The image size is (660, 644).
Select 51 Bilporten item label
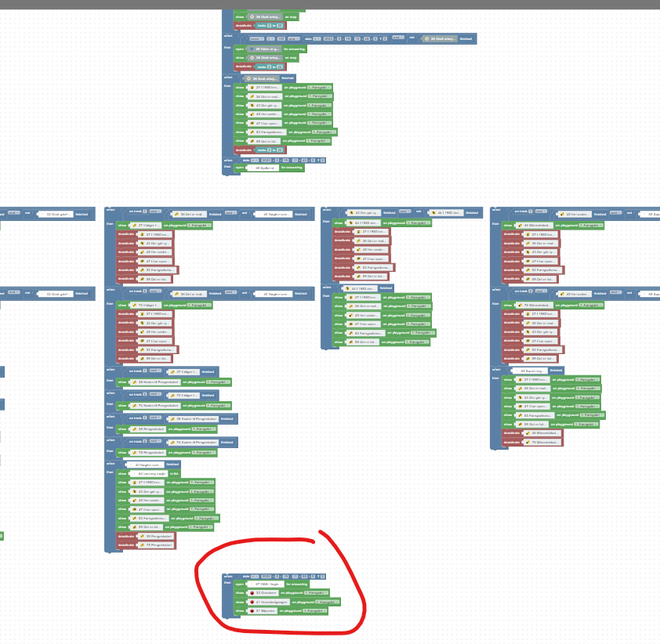266,611
